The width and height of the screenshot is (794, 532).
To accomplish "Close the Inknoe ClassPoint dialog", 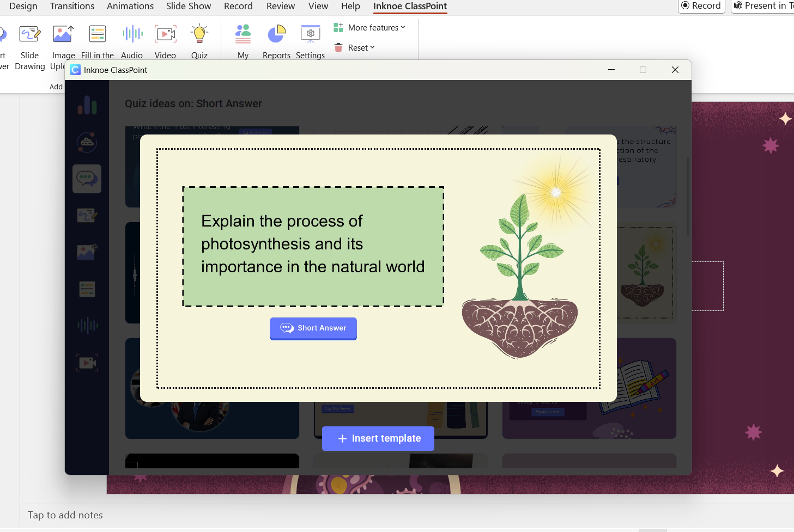I will click(x=675, y=70).
